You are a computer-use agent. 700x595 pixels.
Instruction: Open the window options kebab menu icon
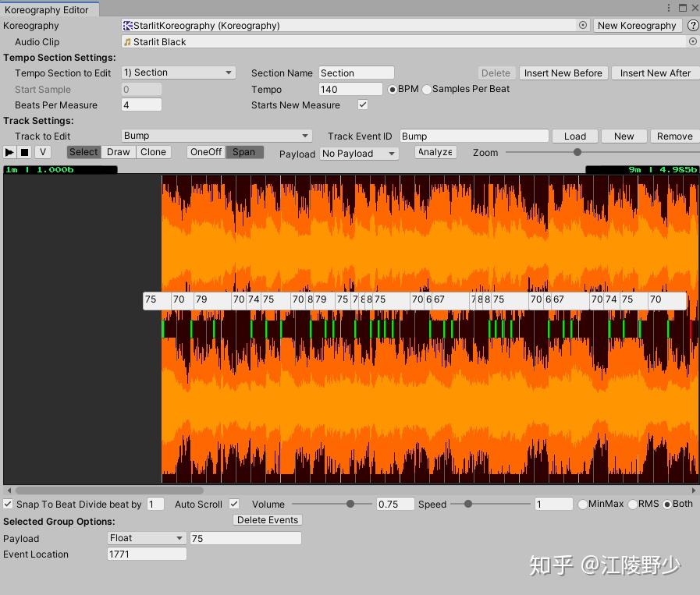pyautogui.click(x=668, y=8)
